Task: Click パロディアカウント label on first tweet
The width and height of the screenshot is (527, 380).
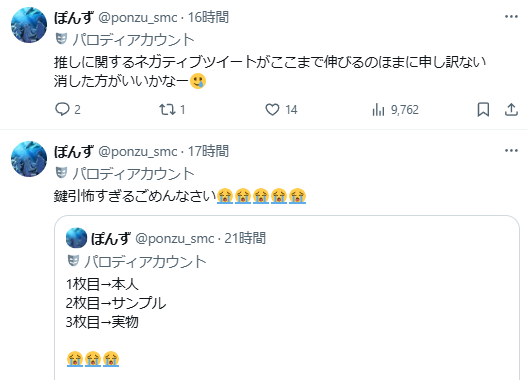Action: coord(133,40)
